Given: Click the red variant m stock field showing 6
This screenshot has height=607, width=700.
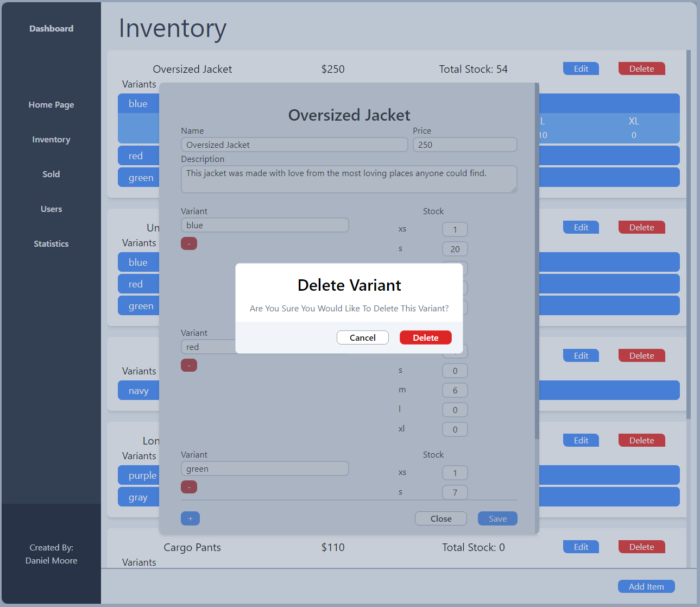Looking at the screenshot, I should (455, 390).
